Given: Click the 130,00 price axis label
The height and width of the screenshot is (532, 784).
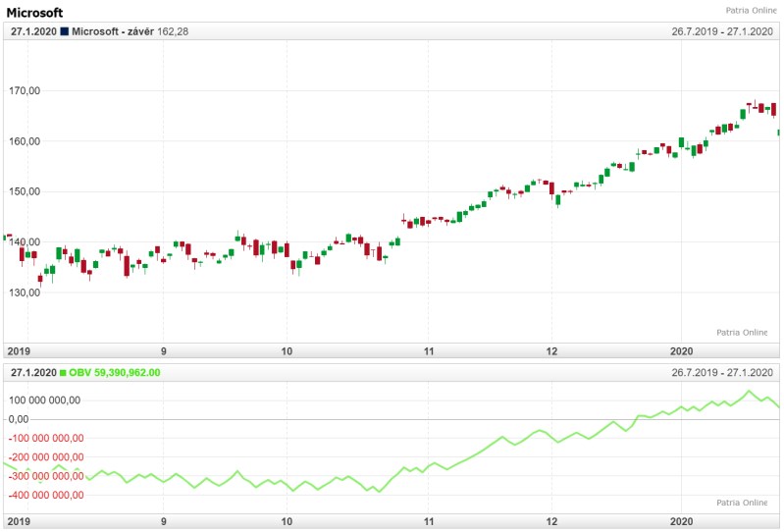Looking at the screenshot, I should [x=25, y=293].
